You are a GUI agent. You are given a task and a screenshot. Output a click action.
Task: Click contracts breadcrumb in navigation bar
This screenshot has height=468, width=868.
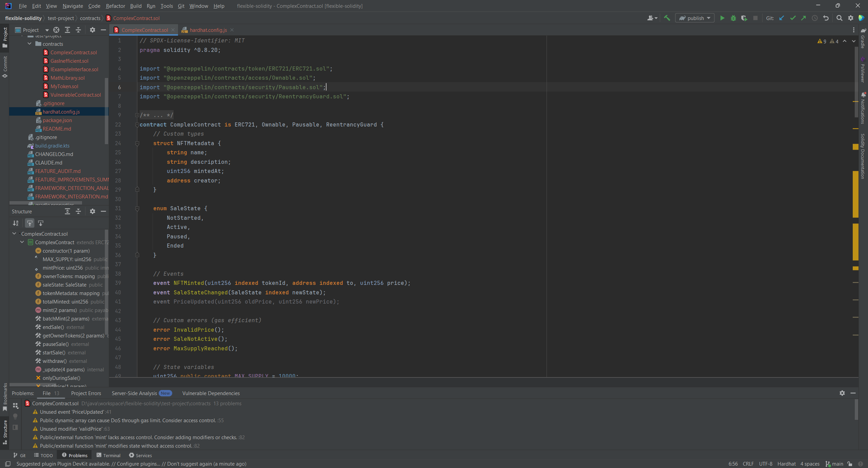[90, 18]
